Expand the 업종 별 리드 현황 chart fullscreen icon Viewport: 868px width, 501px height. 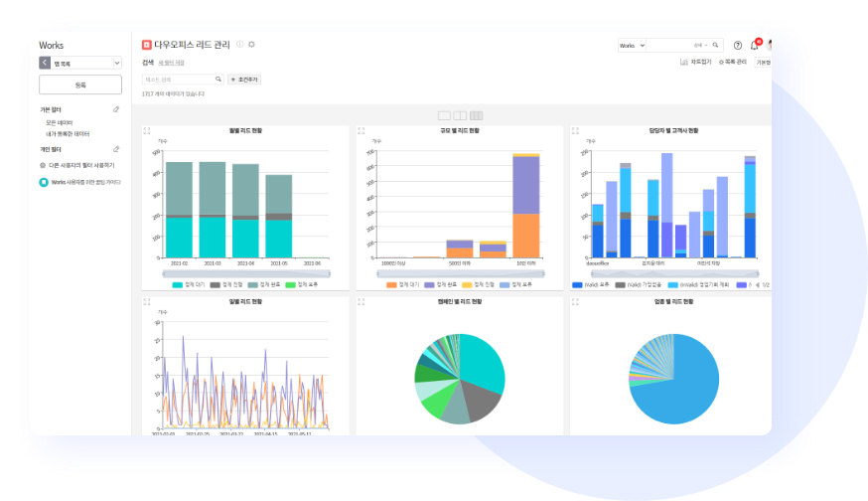pos(575,302)
